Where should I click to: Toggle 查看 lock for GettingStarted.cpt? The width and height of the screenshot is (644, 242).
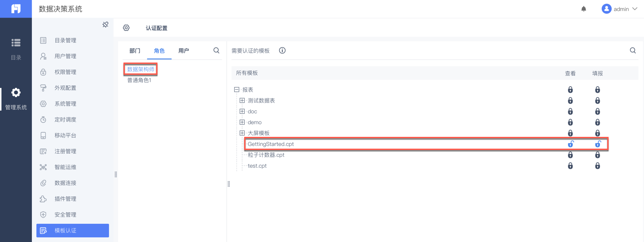pyautogui.click(x=570, y=144)
